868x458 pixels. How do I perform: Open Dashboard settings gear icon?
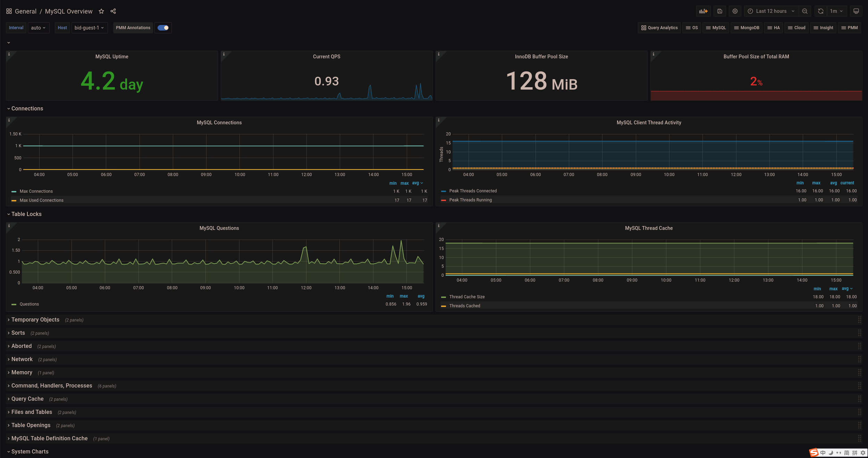tap(735, 11)
